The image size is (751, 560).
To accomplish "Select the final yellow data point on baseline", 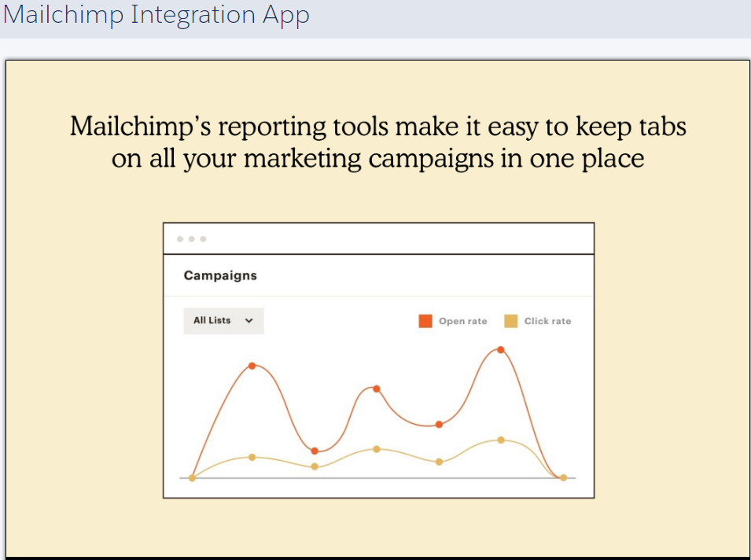I will pos(563,477).
